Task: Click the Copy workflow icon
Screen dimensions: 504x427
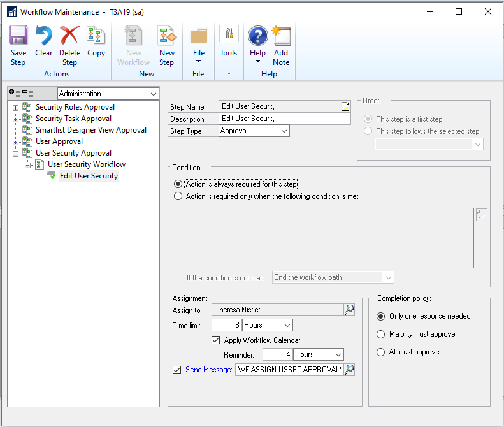Action: point(96,35)
